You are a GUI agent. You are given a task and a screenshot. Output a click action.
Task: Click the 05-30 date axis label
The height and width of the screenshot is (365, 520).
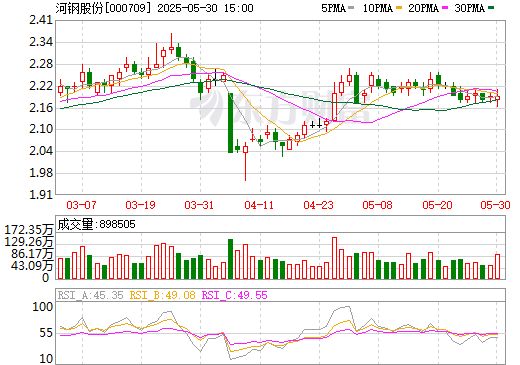495,205
